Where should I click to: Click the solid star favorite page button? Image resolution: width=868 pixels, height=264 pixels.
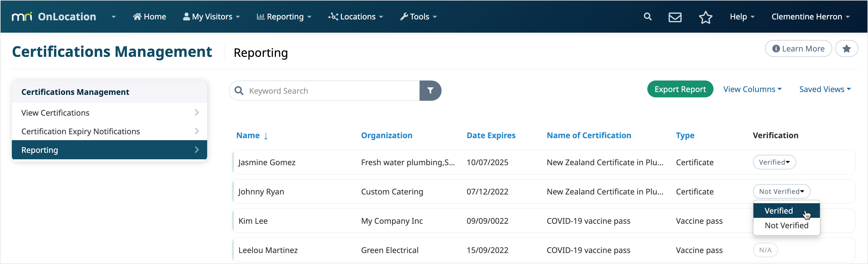[x=846, y=49]
